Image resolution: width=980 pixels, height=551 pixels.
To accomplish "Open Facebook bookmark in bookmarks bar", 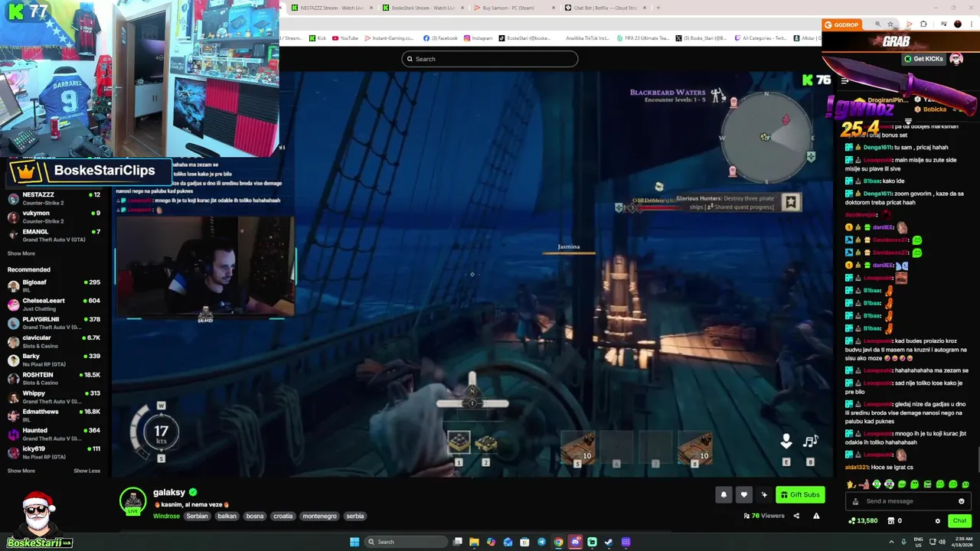I will (x=440, y=38).
